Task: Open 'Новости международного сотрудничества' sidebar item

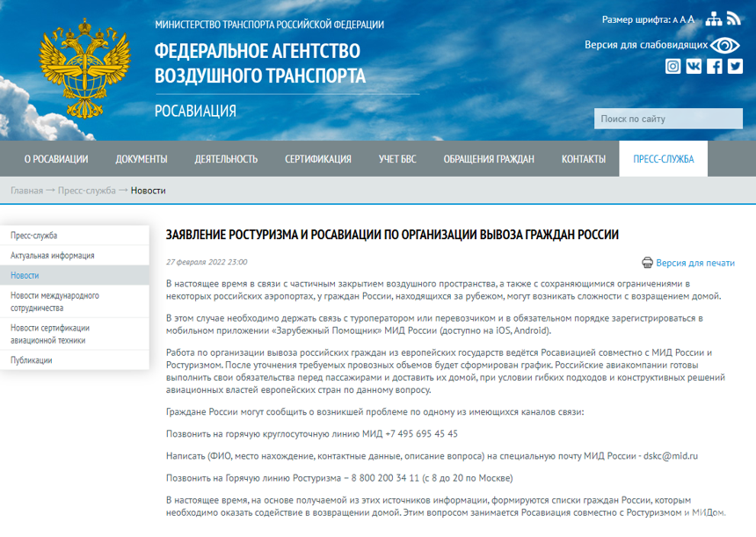Action: (x=75, y=301)
